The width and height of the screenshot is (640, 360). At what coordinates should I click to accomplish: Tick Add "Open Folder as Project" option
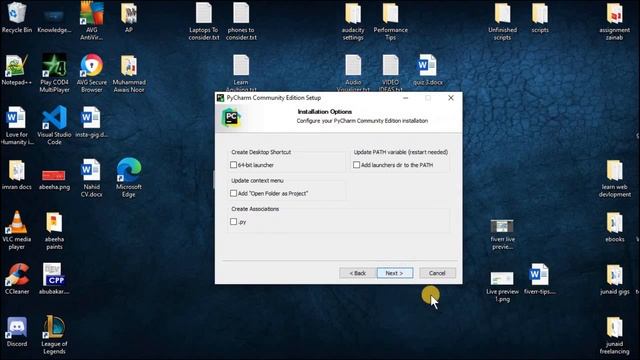(233, 193)
